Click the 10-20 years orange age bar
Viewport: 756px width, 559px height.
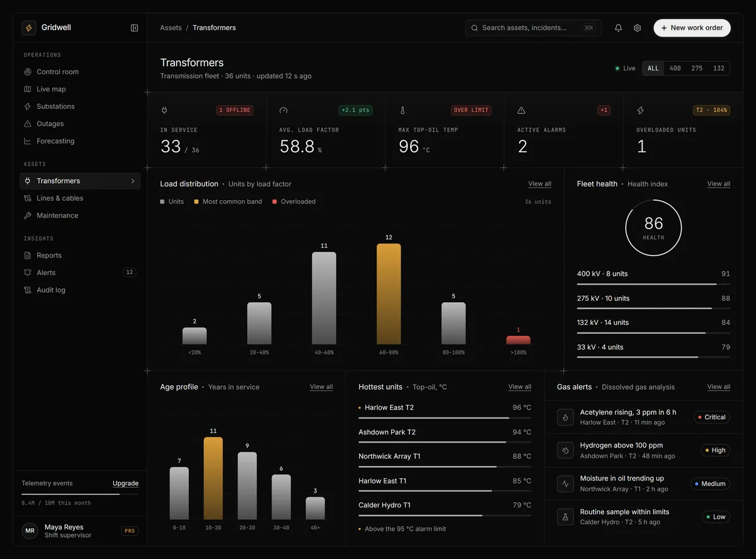(213, 478)
